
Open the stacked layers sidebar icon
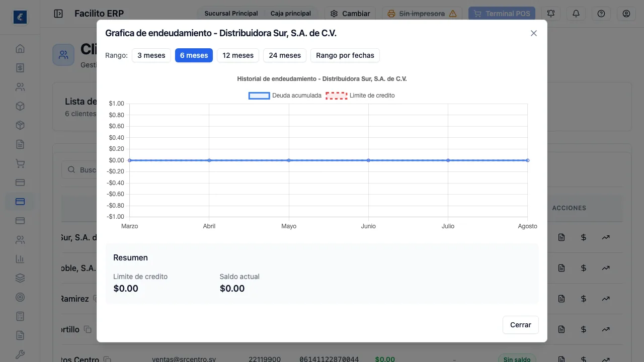[x=20, y=278]
